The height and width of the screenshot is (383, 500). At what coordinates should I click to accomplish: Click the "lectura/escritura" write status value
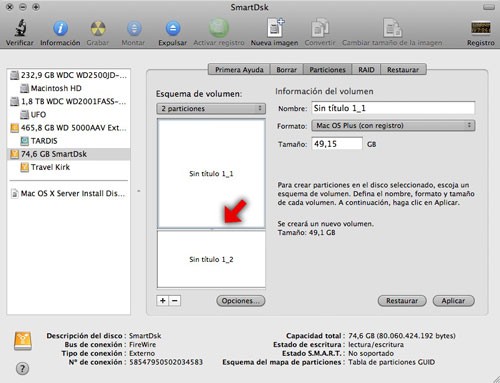coord(376,344)
